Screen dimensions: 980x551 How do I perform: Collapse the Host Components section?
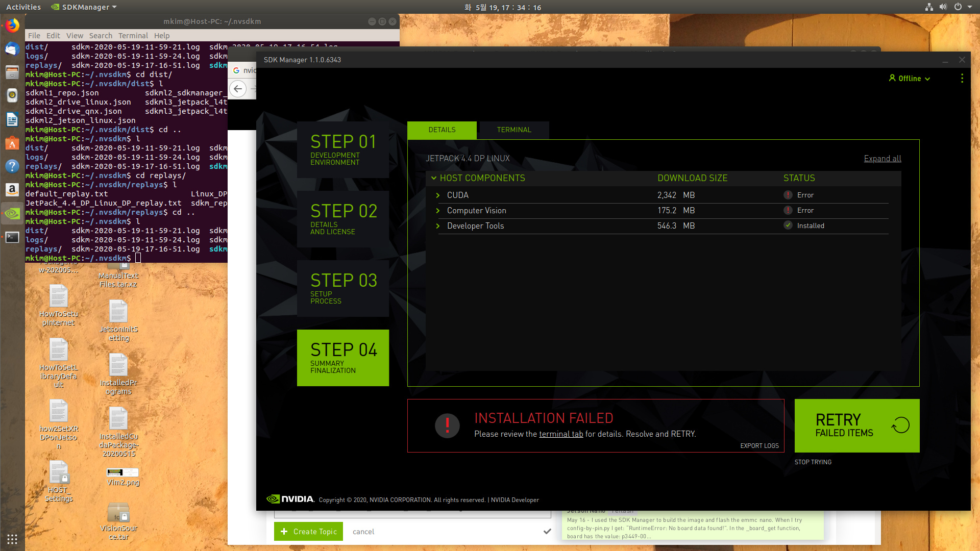point(434,178)
